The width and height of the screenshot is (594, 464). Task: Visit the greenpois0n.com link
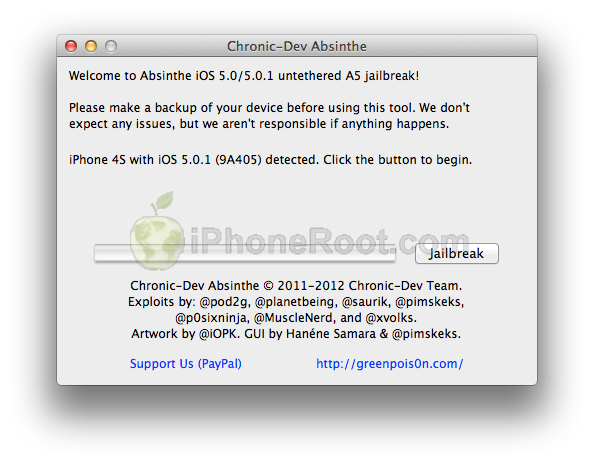click(x=389, y=364)
